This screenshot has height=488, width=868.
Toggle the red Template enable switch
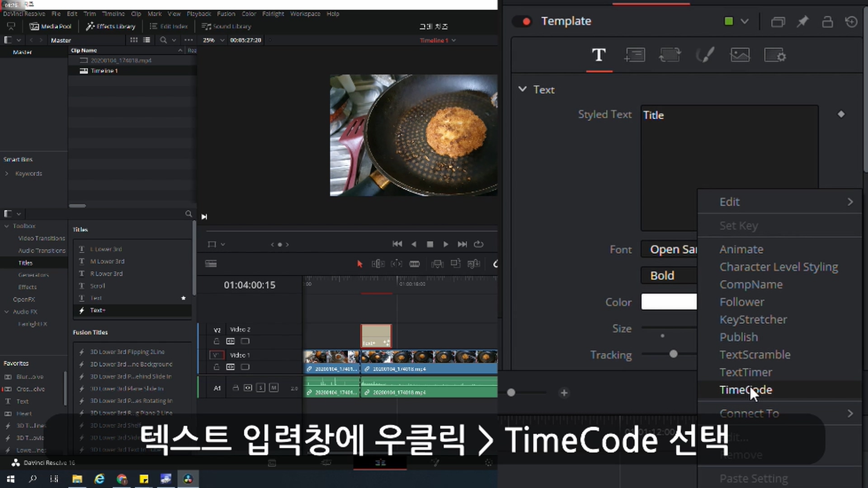point(522,21)
